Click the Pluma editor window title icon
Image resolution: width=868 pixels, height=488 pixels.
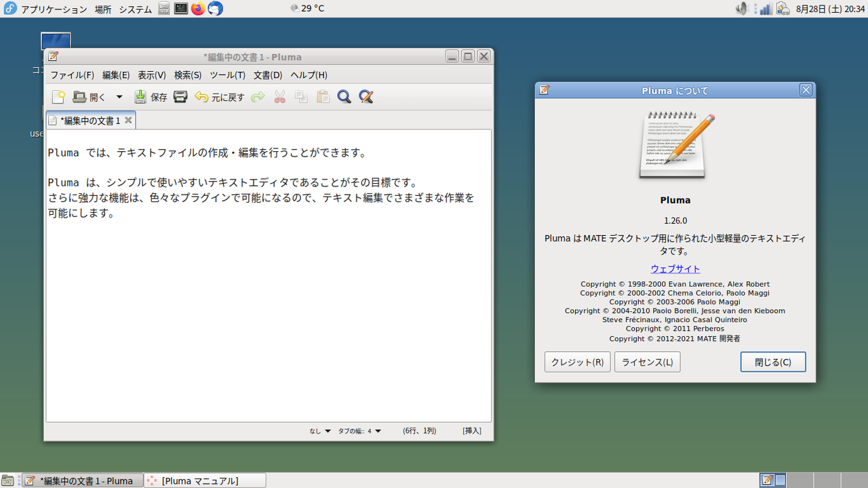click(x=53, y=57)
